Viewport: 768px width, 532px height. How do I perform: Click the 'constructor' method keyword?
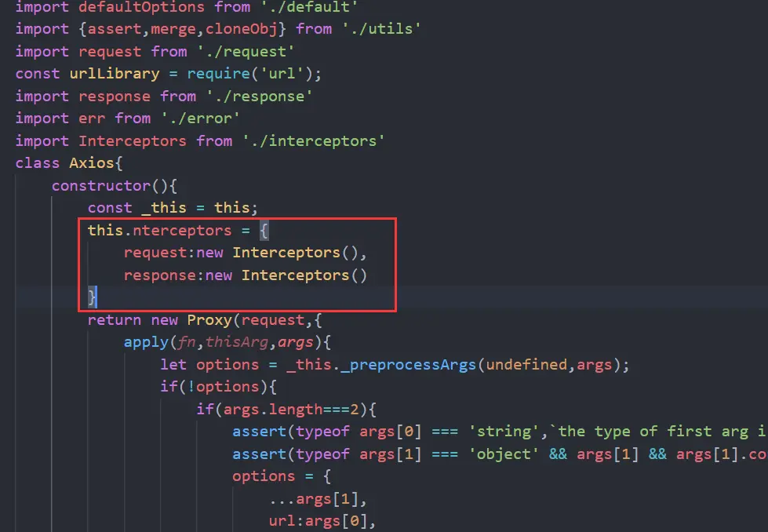point(101,186)
